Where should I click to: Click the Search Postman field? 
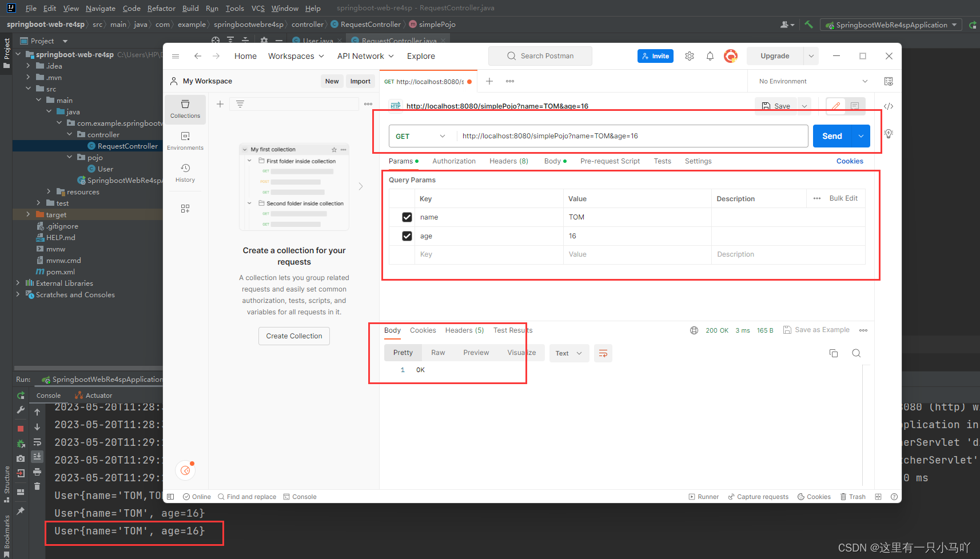point(540,56)
